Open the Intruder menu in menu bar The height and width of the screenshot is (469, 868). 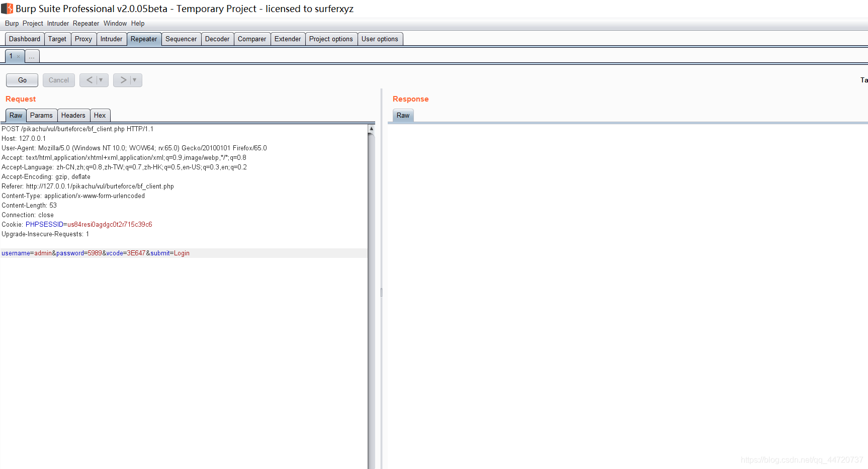click(x=58, y=23)
